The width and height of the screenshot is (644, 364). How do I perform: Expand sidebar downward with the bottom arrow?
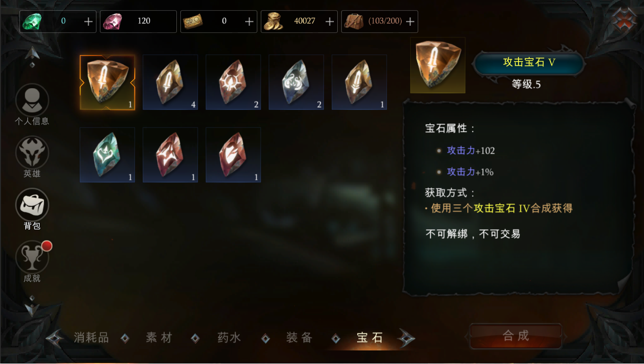pyautogui.click(x=32, y=309)
